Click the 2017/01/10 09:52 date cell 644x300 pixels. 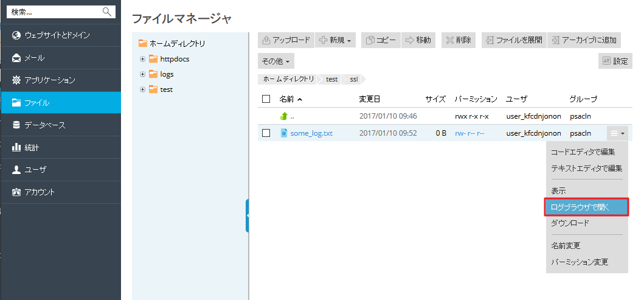coord(388,133)
